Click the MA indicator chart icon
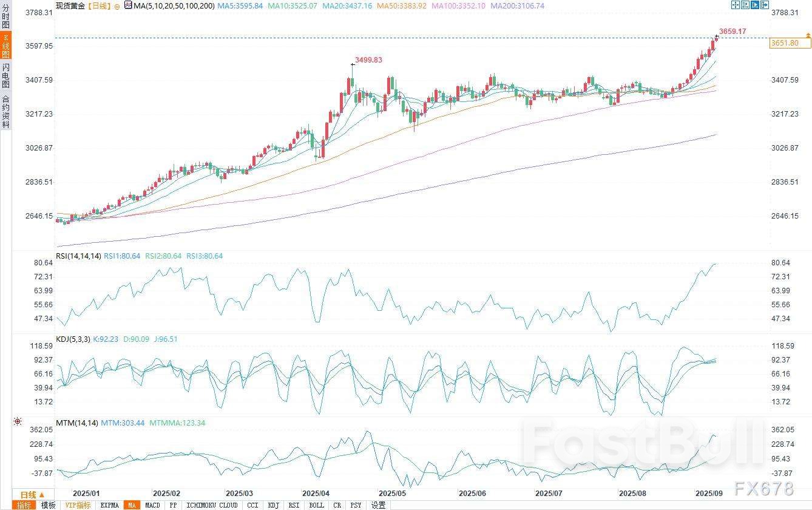 [128, 5]
